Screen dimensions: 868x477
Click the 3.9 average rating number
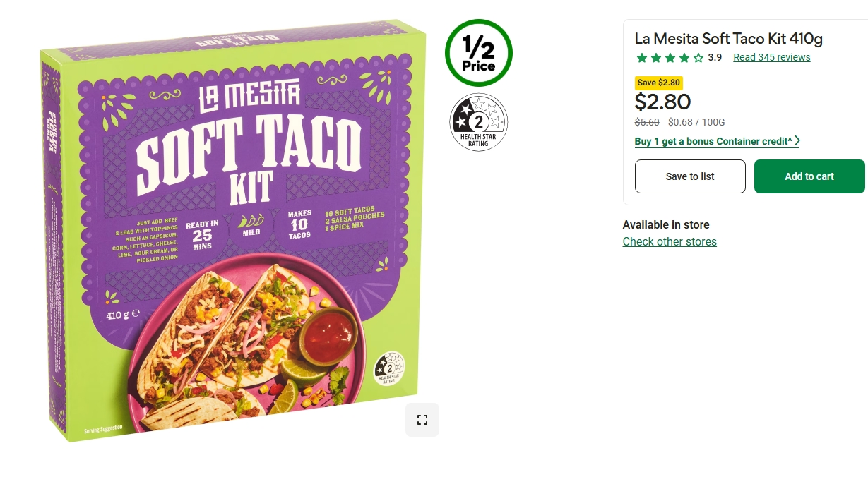[715, 58]
